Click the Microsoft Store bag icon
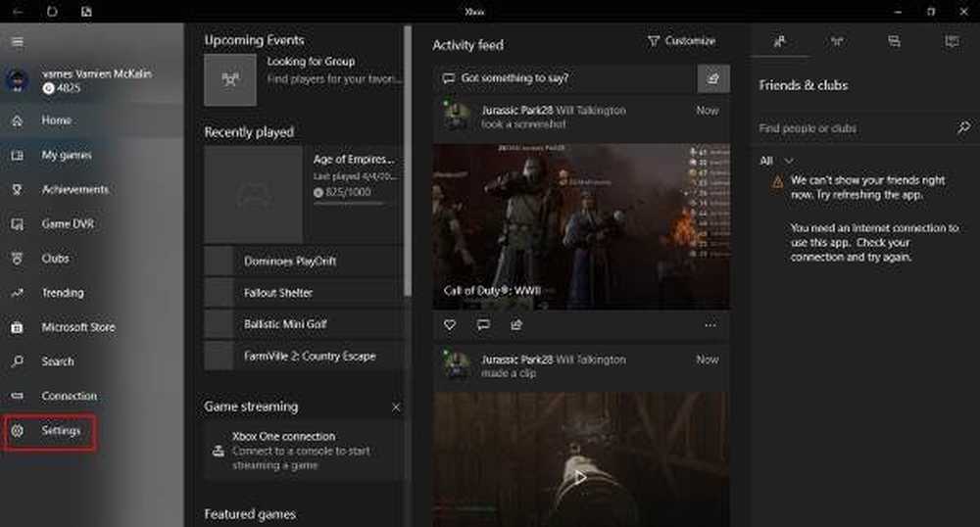 pos(18,327)
